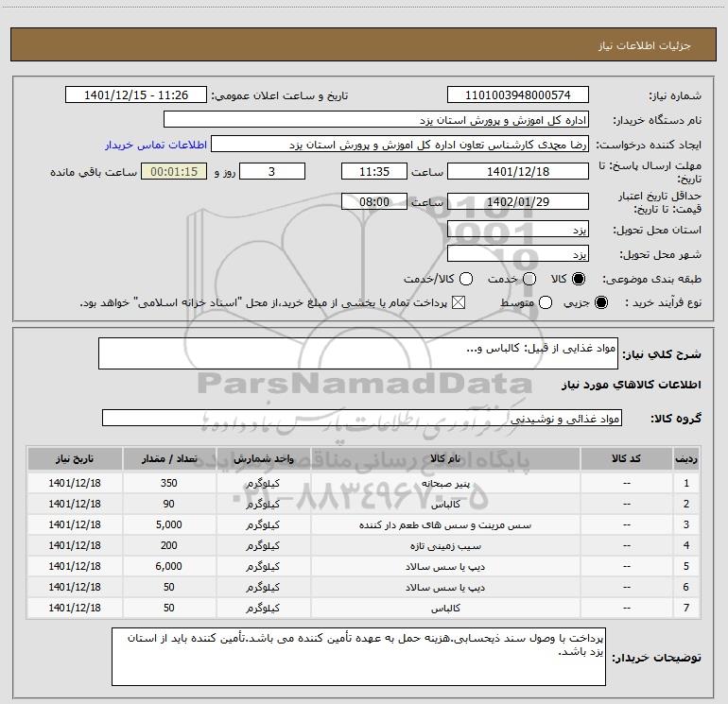Click quantity 50 in row 7
This screenshot has width=728, height=704.
pos(169,608)
